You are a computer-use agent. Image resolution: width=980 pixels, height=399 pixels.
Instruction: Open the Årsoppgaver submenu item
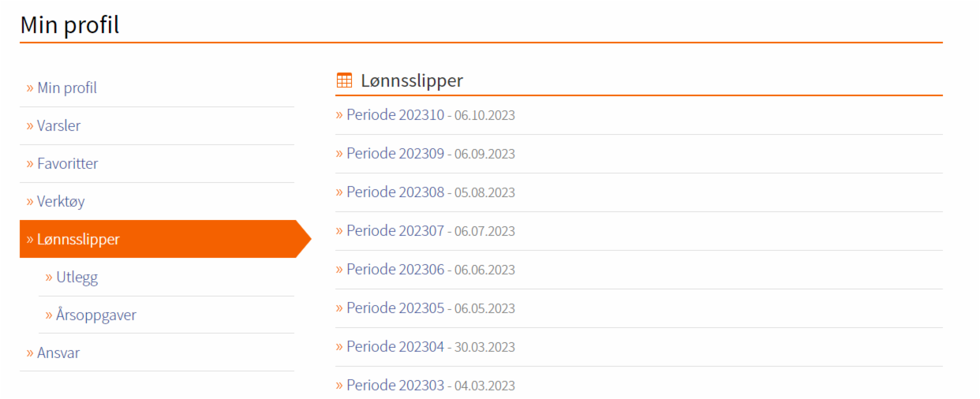pos(96,315)
